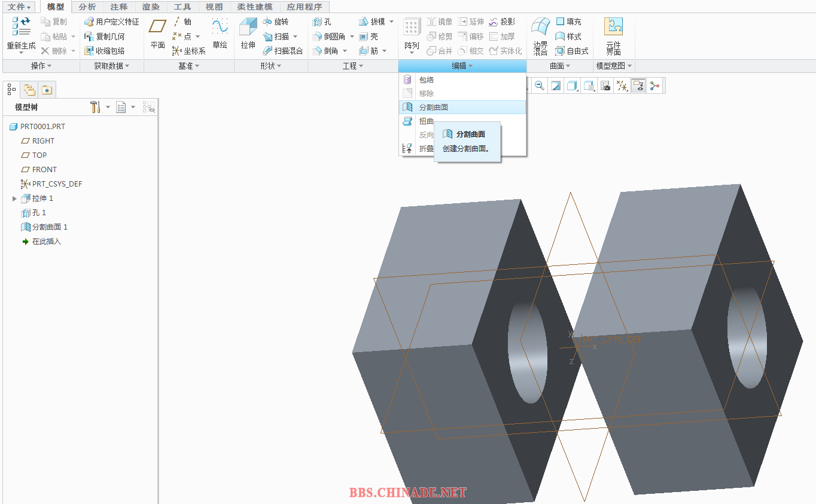Screen dimensions: 816x504
Task: Toggle datum display filters icon
Action: [x=622, y=86]
